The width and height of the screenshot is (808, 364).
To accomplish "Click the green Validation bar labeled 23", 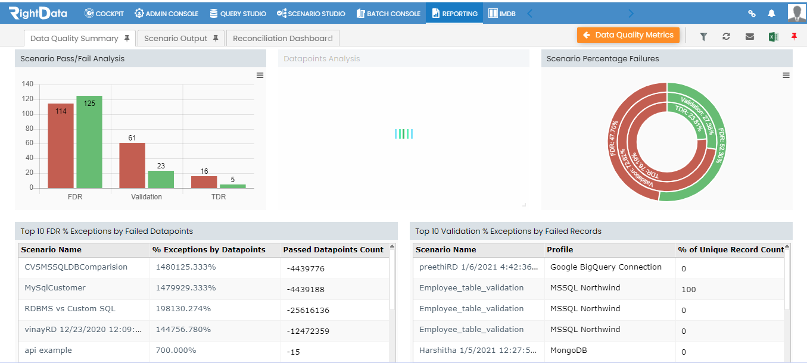I will [161, 179].
